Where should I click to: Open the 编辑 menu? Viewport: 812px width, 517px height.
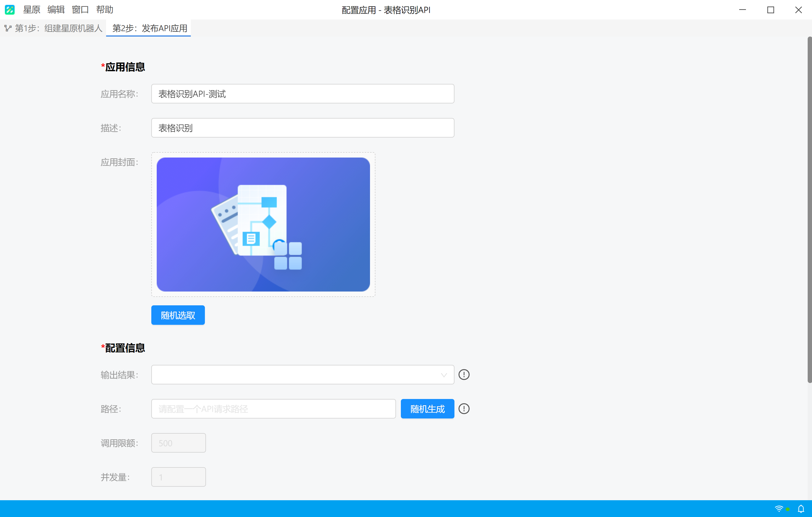(x=56, y=10)
